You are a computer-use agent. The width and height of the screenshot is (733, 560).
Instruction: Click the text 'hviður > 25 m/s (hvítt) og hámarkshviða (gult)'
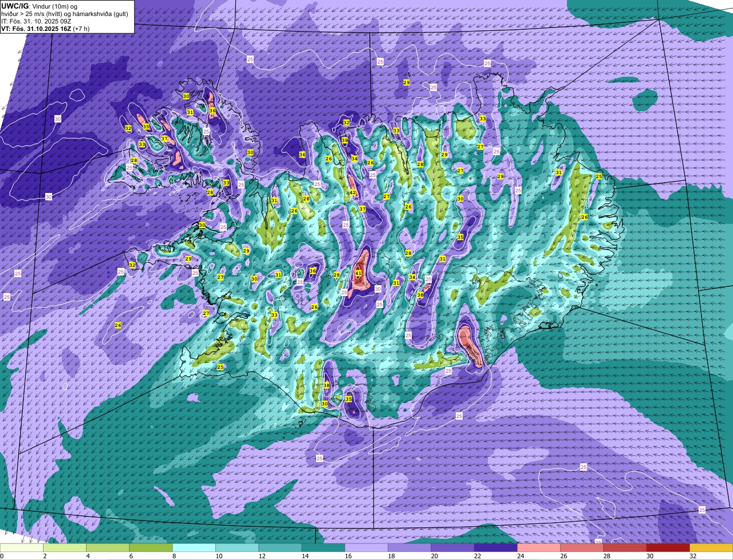point(65,13)
